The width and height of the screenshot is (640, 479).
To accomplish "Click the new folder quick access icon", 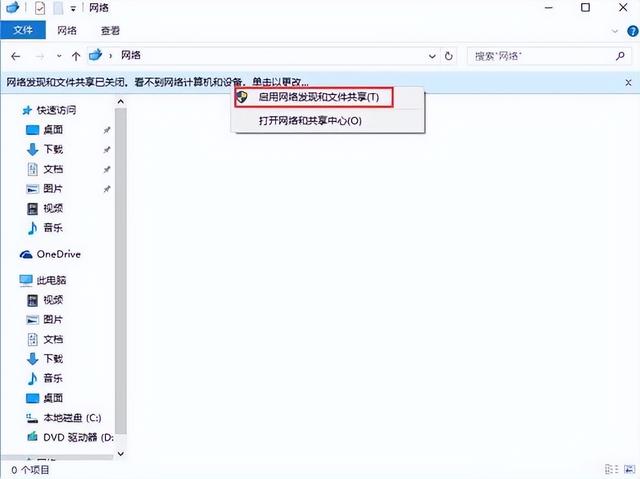I will pyautogui.click(x=58, y=8).
